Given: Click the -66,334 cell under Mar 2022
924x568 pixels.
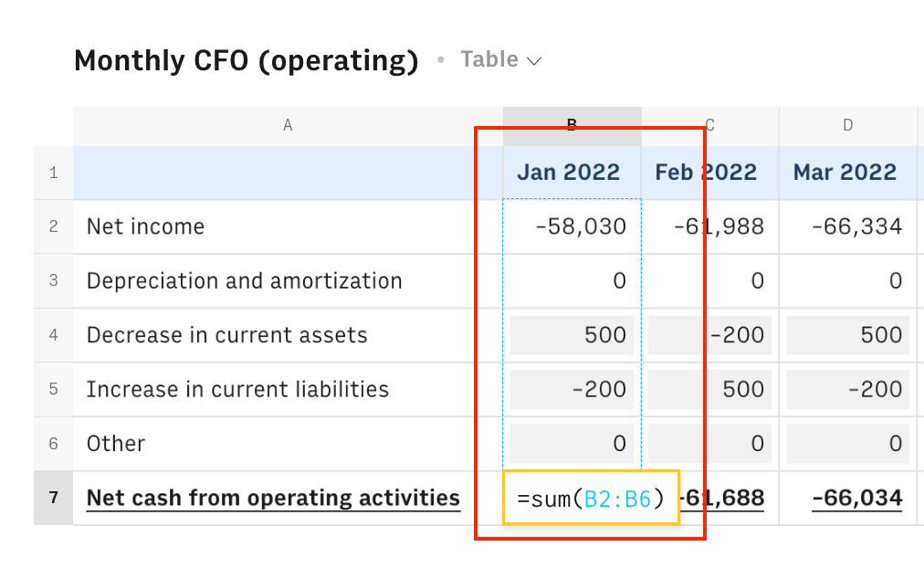Looking at the screenshot, I should (856, 226).
